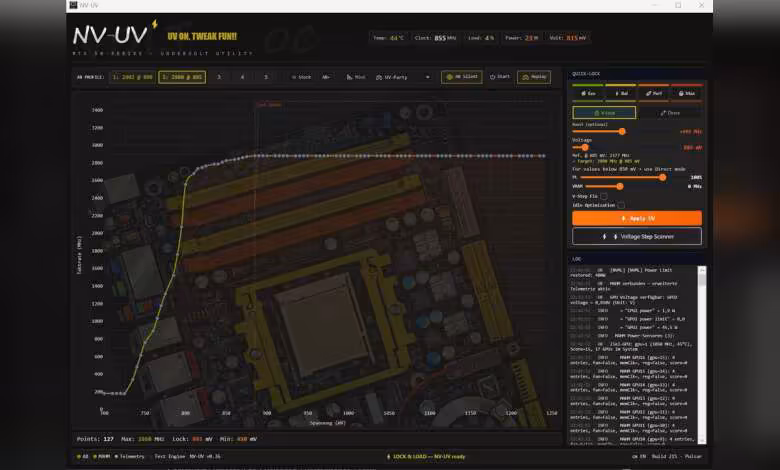Select the Max quick-lock preset
The image size is (780, 470).
click(x=687, y=93)
